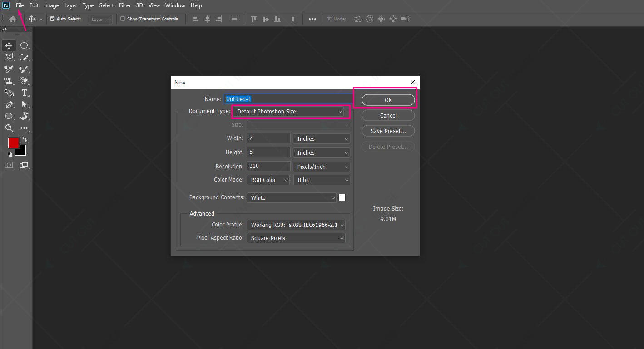Viewport: 644px width, 349px height.
Task: Click the OK button
Action: (x=388, y=100)
